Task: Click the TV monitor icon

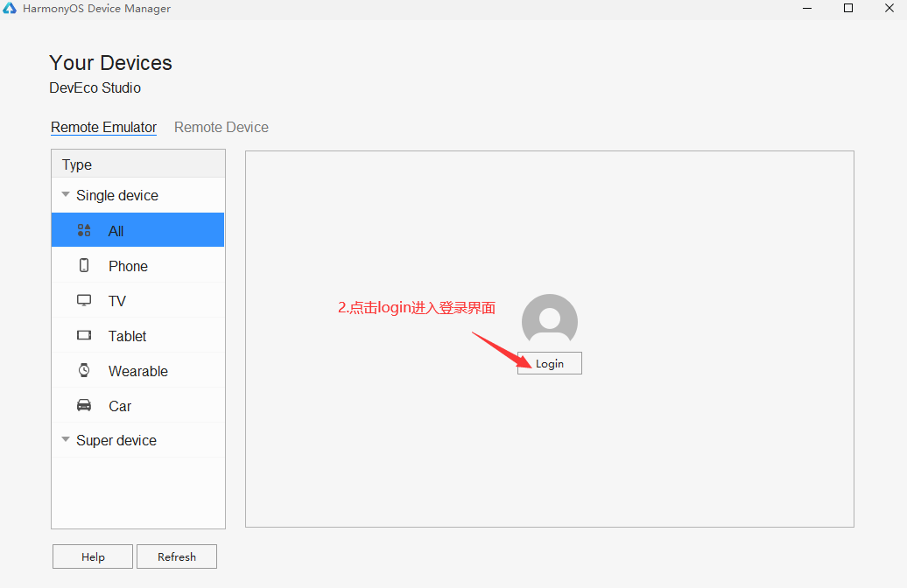Action: pos(84,301)
